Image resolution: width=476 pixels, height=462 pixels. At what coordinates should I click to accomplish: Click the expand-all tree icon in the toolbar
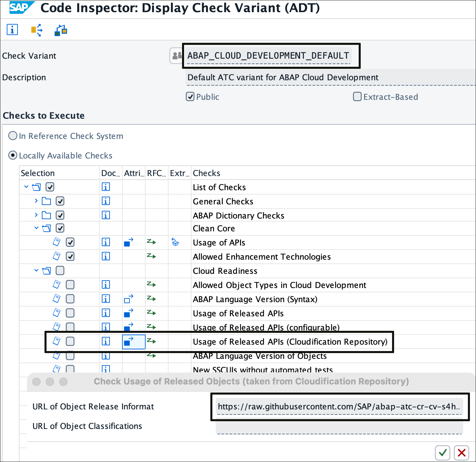(37, 30)
